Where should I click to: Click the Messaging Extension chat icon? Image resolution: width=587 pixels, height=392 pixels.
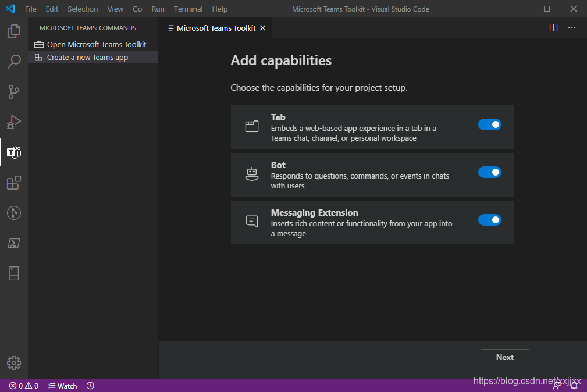point(251,221)
